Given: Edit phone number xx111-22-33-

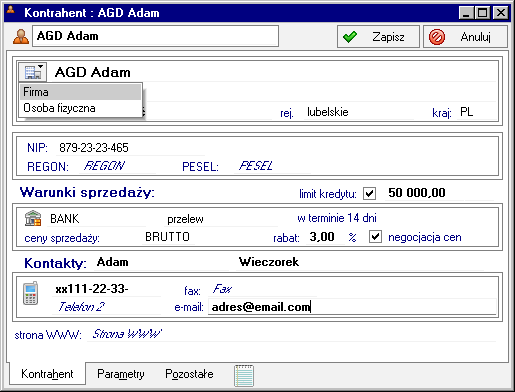Looking at the screenshot, I should (x=107, y=289).
